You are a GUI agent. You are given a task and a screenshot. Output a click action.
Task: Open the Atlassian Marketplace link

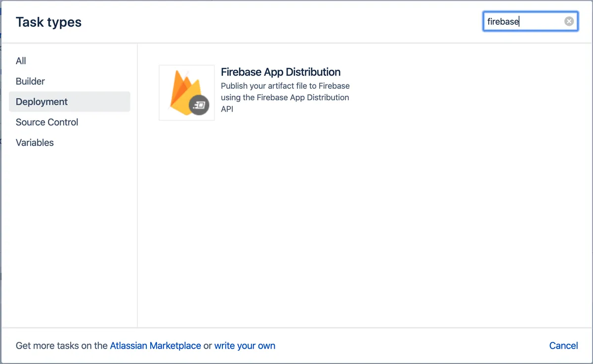155,346
